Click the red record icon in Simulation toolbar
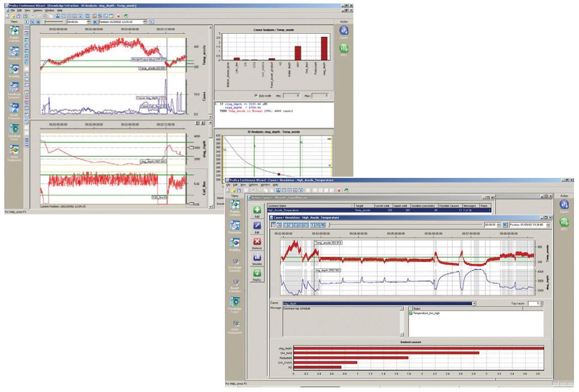The height and width of the screenshot is (392, 579). (338, 190)
